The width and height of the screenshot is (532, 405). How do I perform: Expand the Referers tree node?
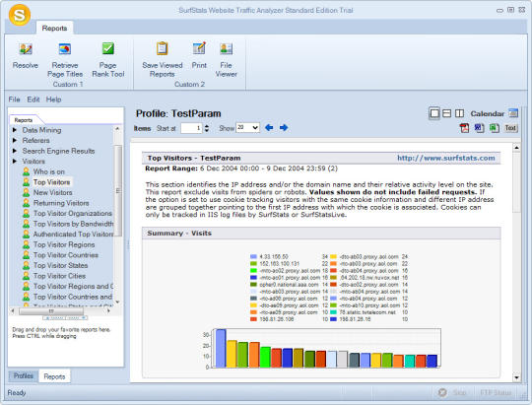click(x=15, y=140)
